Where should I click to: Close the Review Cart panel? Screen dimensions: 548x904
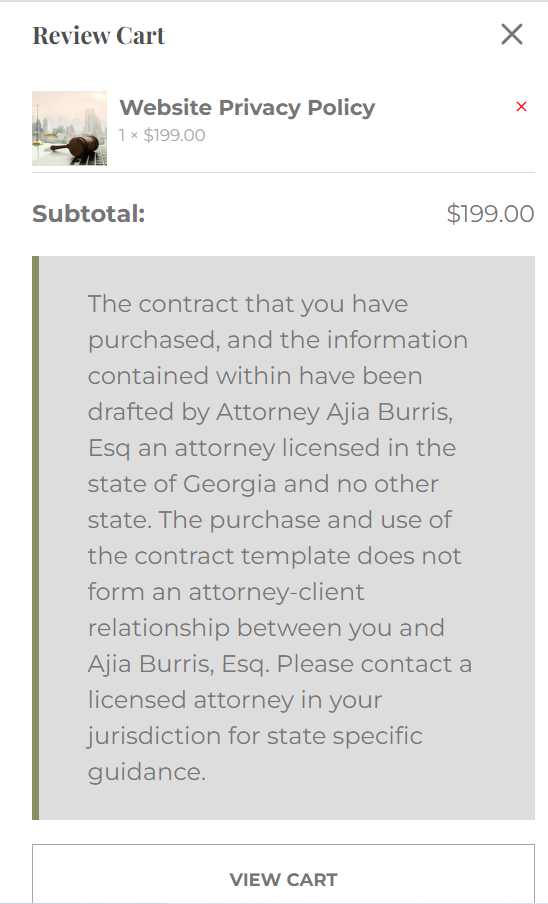tap(512, 35)
